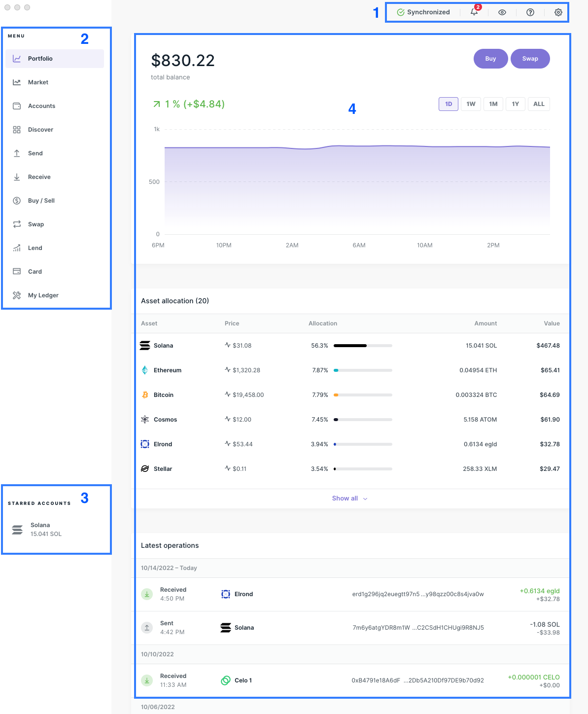Click the Card icon in sidebar
Screen dimensions: 588x714
pyautogui.click(x=17, y=272)
